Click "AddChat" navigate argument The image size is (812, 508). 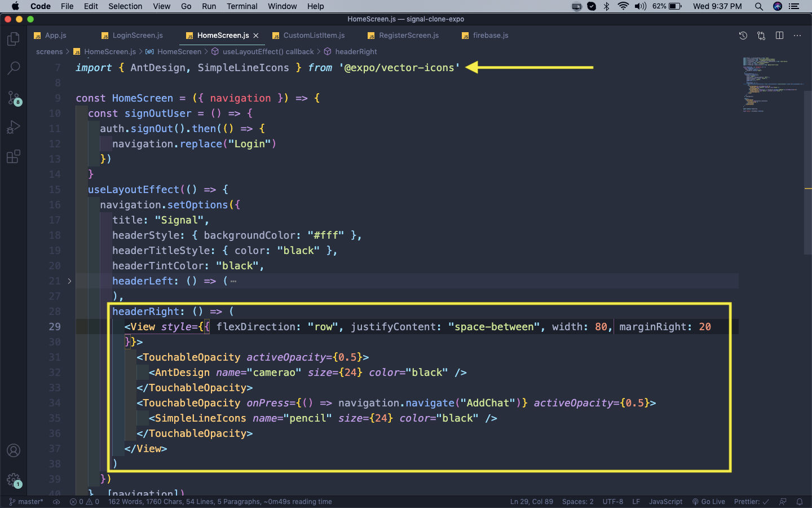(x=488, y=403)
